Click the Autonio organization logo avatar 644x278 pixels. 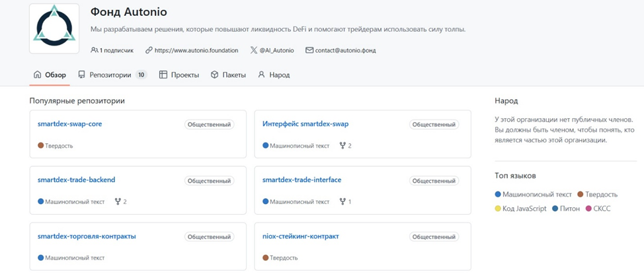[54, 28]
